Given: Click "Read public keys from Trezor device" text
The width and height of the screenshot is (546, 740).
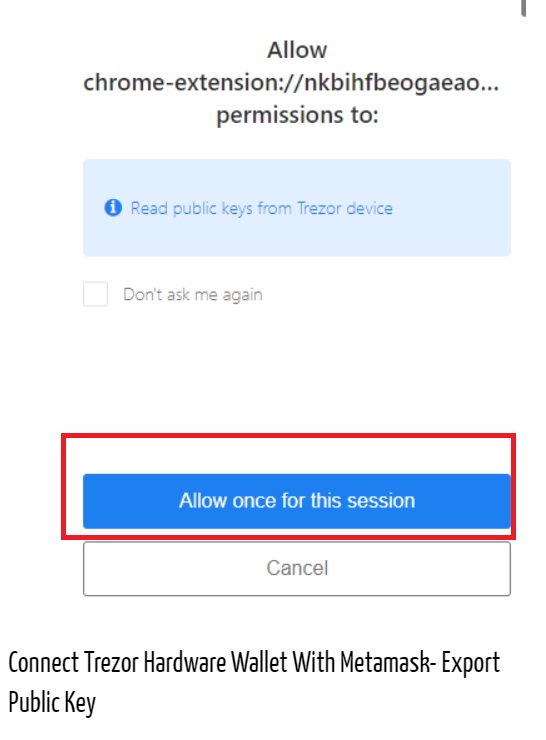Looking at the screenshot, I should tap(261, 208).
